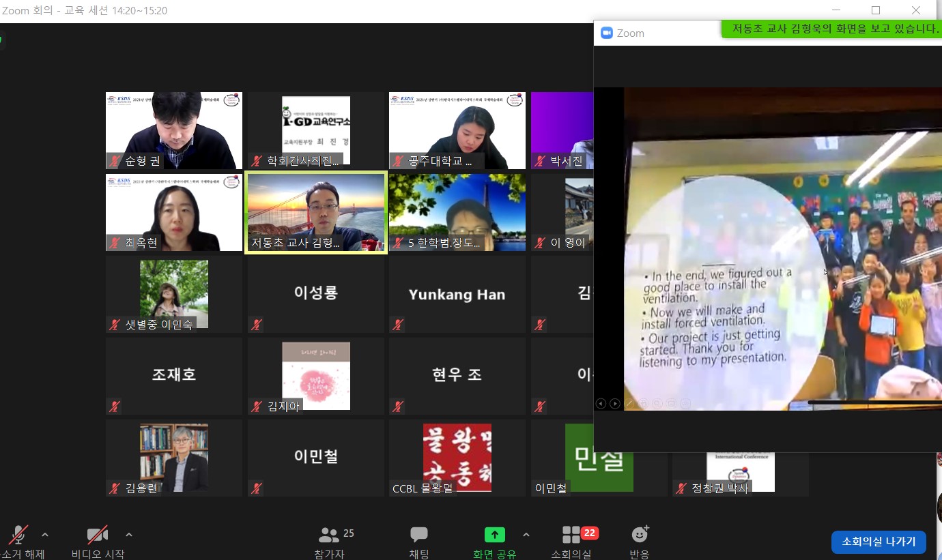Unmute the microphone in bottom toolbar
The image size is (942, 560).
[x=18, y=535]
